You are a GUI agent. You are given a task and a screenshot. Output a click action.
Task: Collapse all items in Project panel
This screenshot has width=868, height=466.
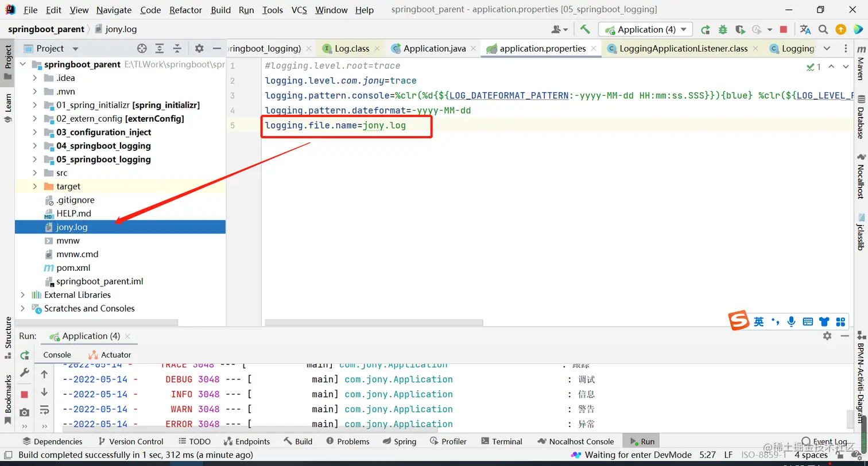click(177, 49)
